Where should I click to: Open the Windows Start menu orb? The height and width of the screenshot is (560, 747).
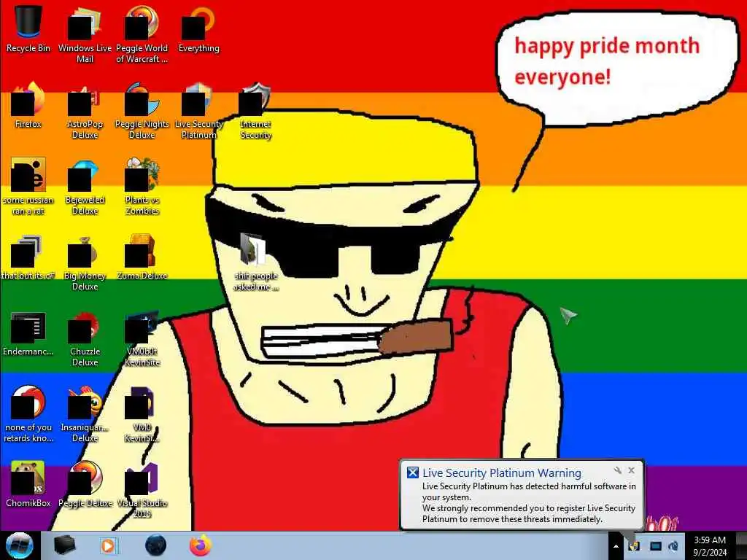pyautogui.click(x=19, y=545)
